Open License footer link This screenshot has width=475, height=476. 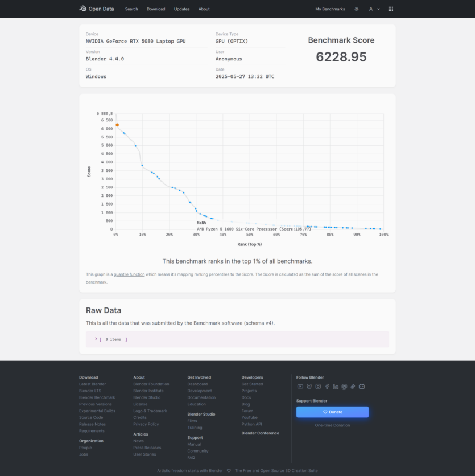(x=140, y=404)
